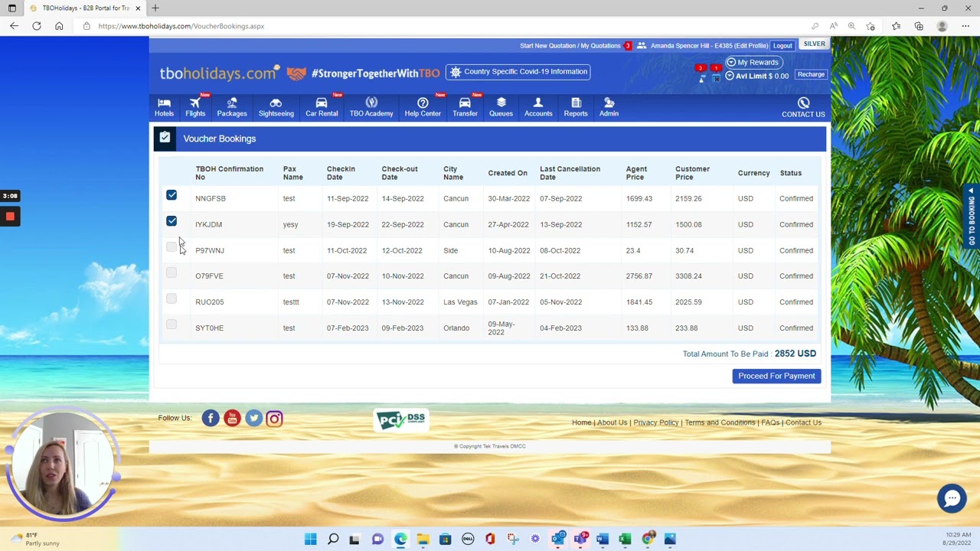
Task: Open the TBO YouTube channel icon
Action: [232, 418]
